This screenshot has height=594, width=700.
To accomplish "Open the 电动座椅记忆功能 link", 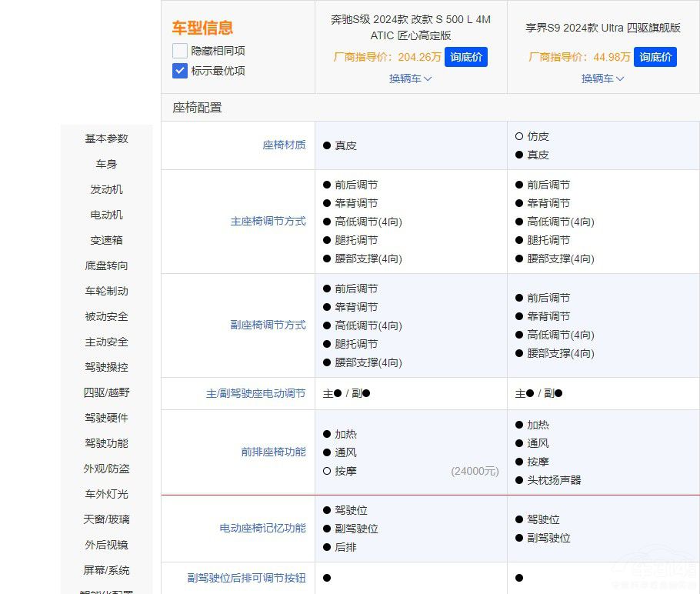I will pos(262,529).
